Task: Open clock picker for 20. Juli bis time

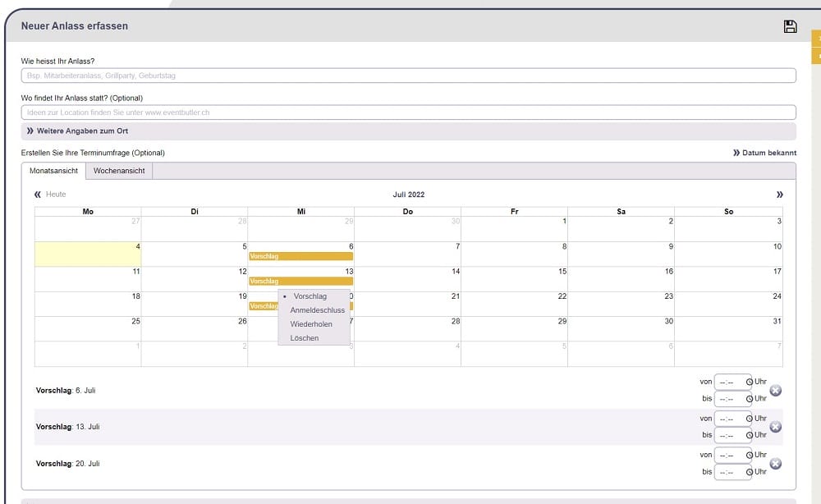Action: click(748, 472)
